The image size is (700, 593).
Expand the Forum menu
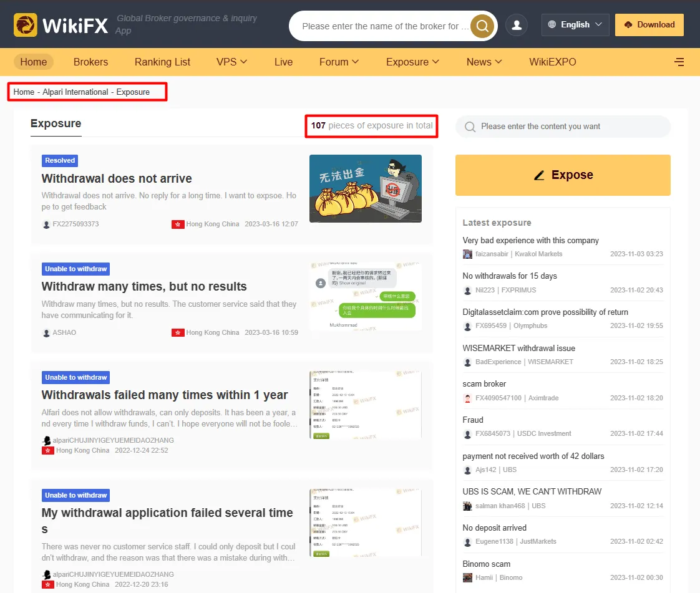[339, 62]
